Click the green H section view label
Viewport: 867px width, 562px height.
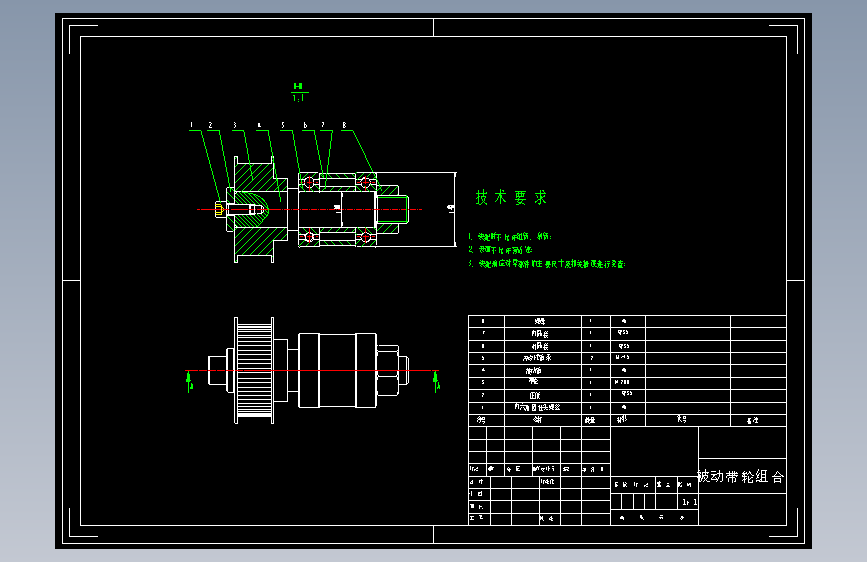[x=298, y=86]
